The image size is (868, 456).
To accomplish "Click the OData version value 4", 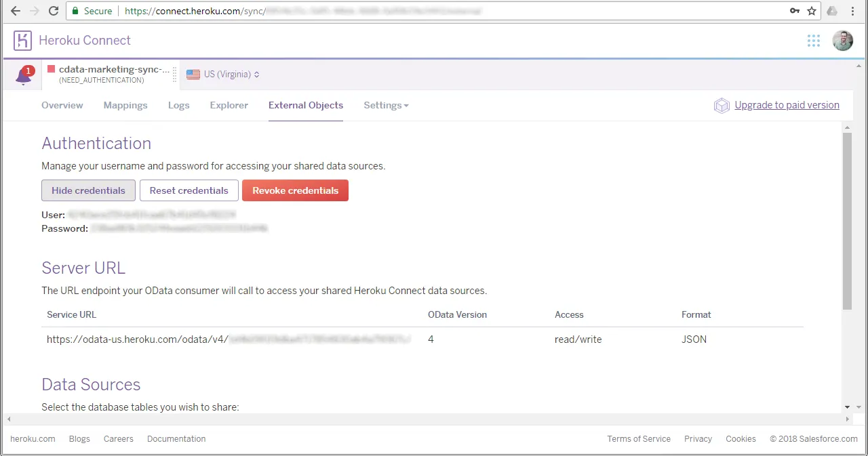I will coord(431,339).
